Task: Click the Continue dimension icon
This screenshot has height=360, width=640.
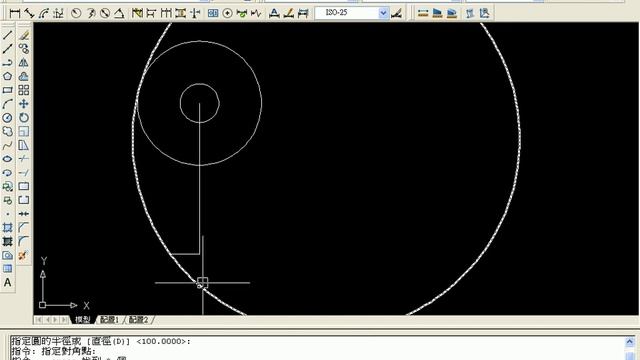Action: (x=166, y=13)
